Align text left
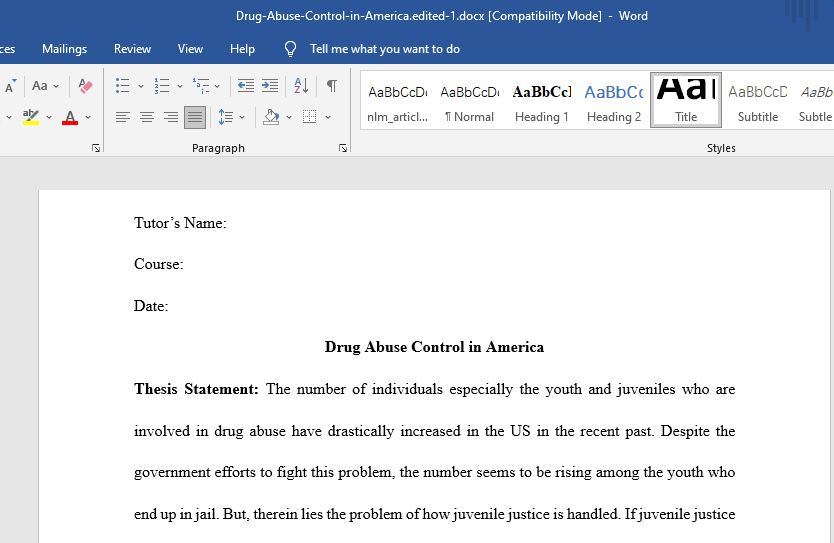The image size is (834, 543). click(x=123, y=117)
